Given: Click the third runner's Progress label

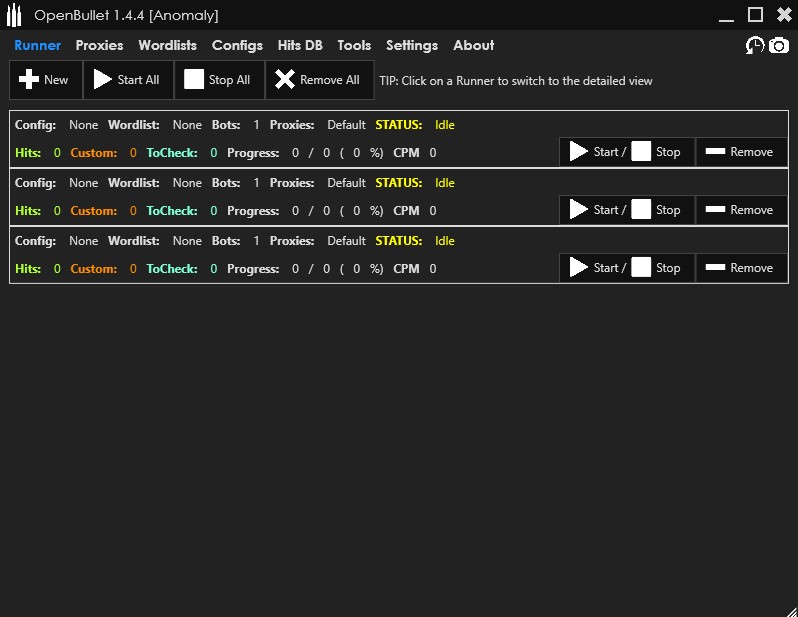Looking at the screenshot, I should (253, 269).
